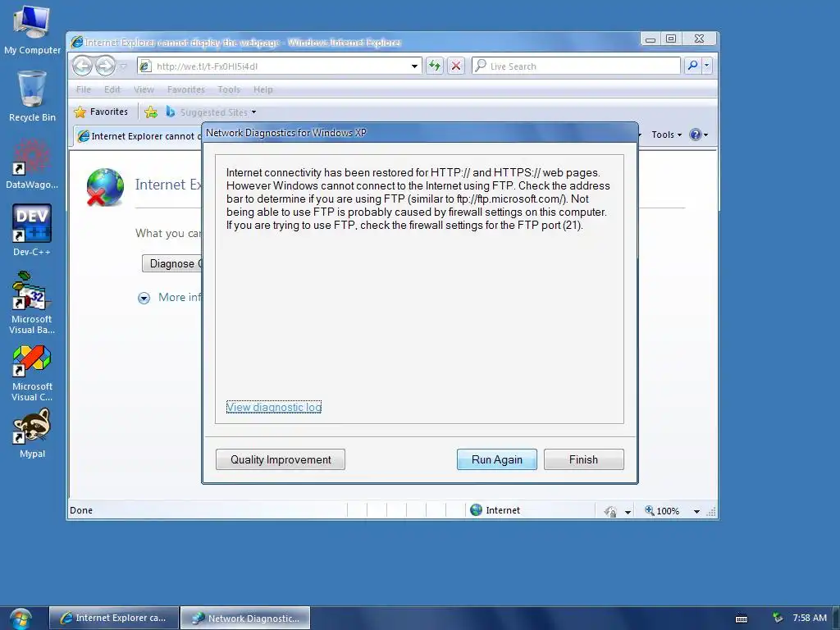Expand the More information section
840x630 pixels.
pos(144,298)
